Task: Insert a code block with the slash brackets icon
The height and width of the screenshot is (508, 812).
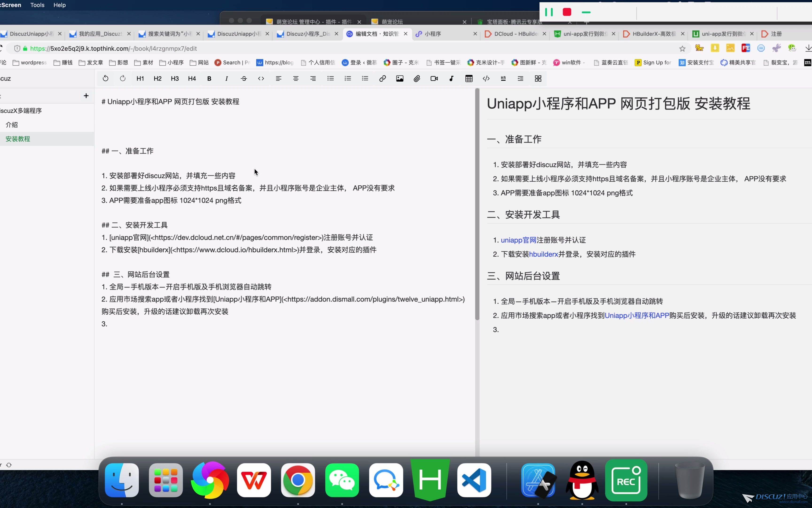Action: click(486, 78)
